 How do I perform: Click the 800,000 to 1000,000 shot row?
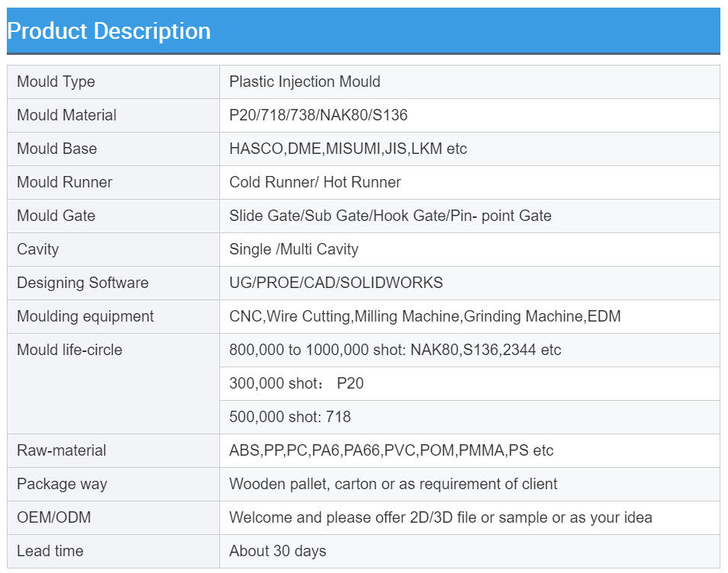[x=394, y=350]
